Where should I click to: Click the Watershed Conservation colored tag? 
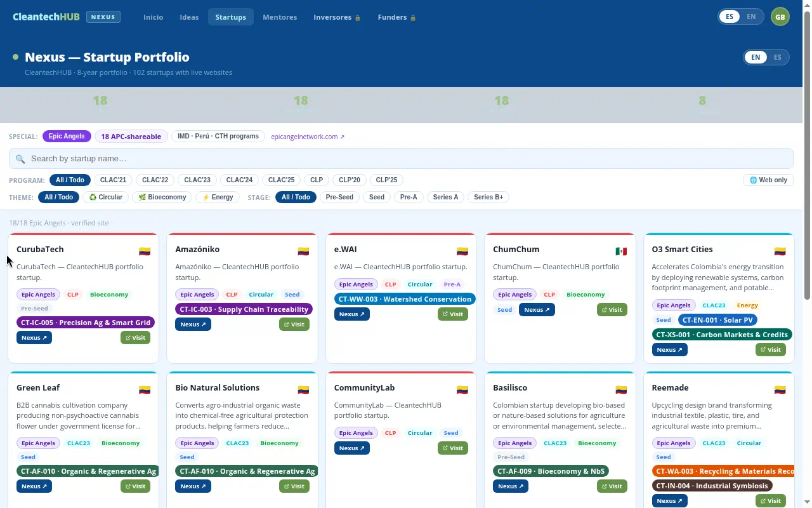click(405, 299)
